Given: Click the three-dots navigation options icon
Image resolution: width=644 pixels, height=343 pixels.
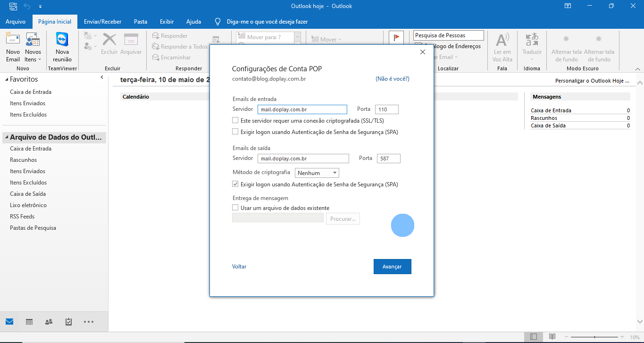Looking at the screenshot, I should coord(89,322).
